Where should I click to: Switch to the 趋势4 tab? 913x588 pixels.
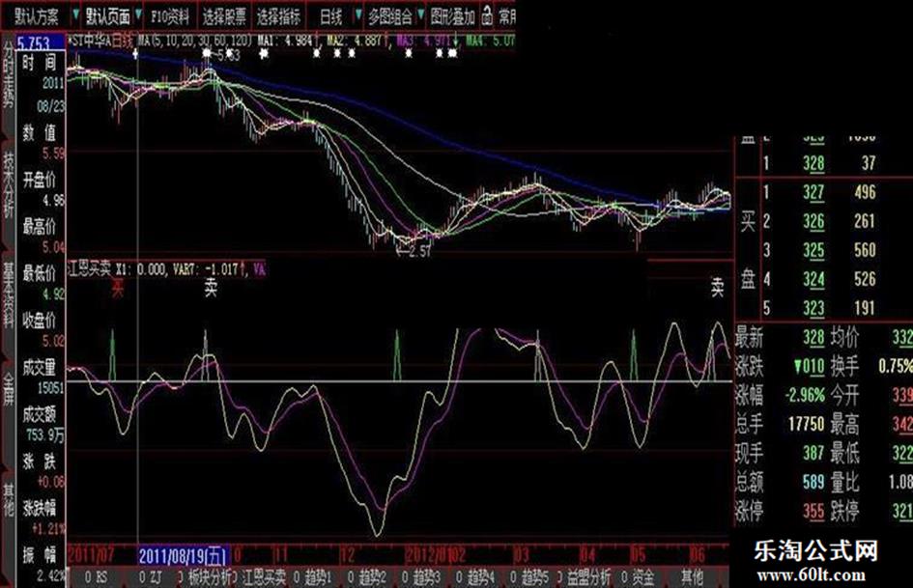coord(475,577)
